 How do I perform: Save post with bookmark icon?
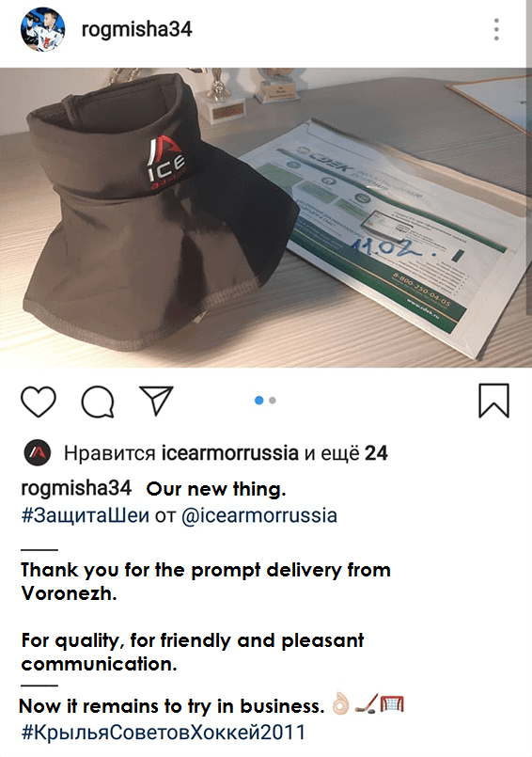(x=493, y=401)
